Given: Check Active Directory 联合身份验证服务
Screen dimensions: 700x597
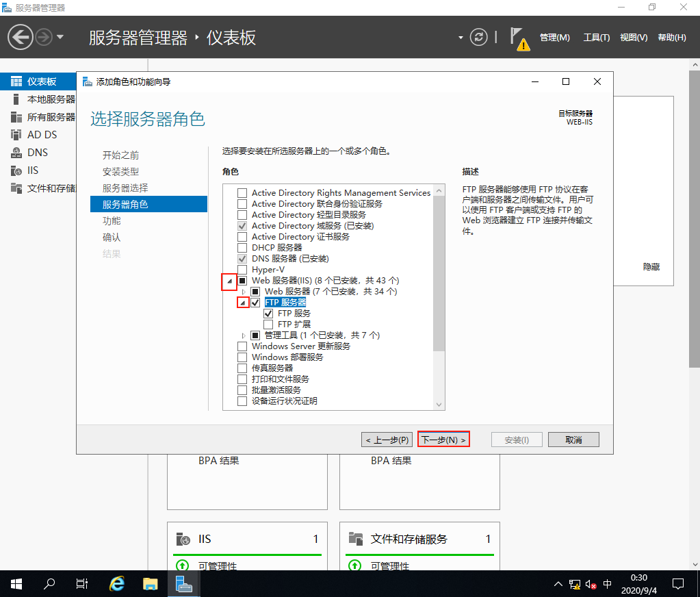Looking at the screenshot, I should 242,203.
